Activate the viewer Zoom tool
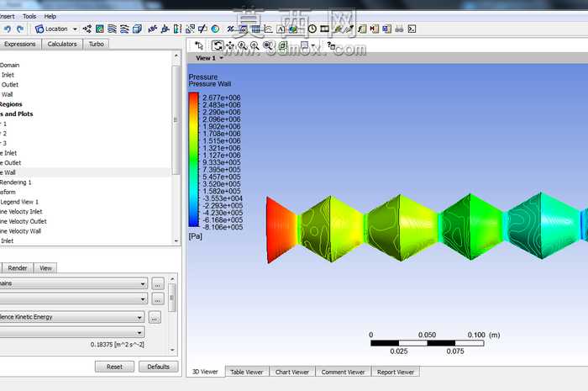This screenshot has height=391, width=588. (x=242, y=45)
